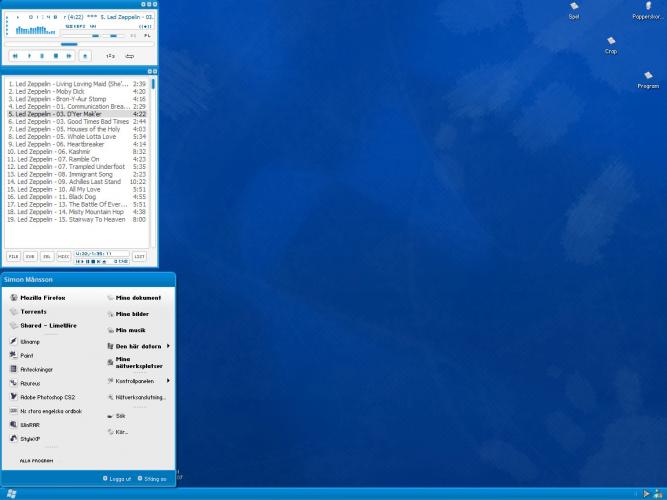Pause the current song in Winamp

pos(42,56)
